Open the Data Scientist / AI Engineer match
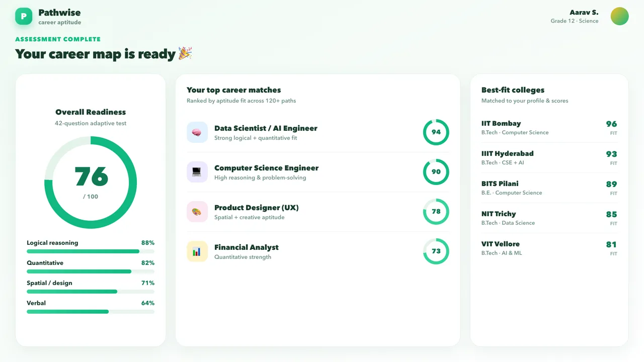 [318, 132]
